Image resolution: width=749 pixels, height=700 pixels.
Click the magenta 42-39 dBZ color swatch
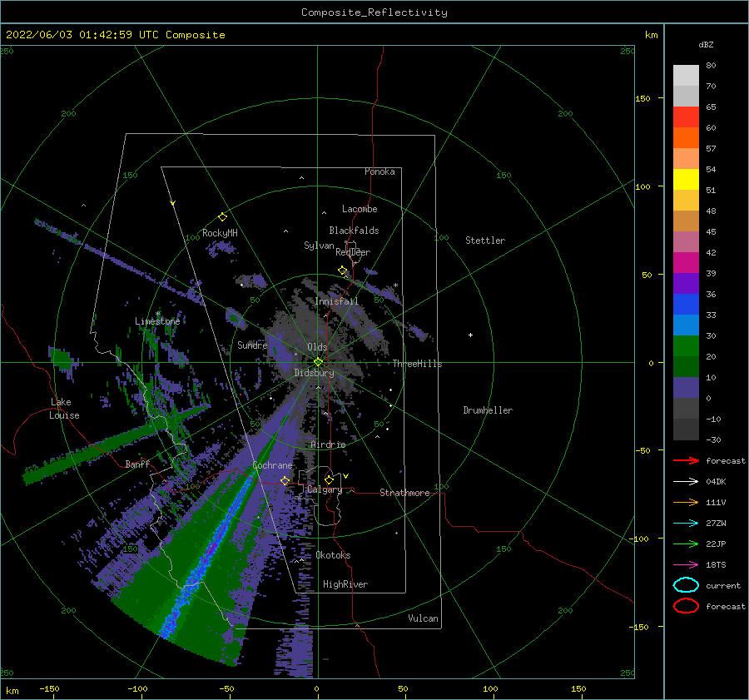point(686,262)
